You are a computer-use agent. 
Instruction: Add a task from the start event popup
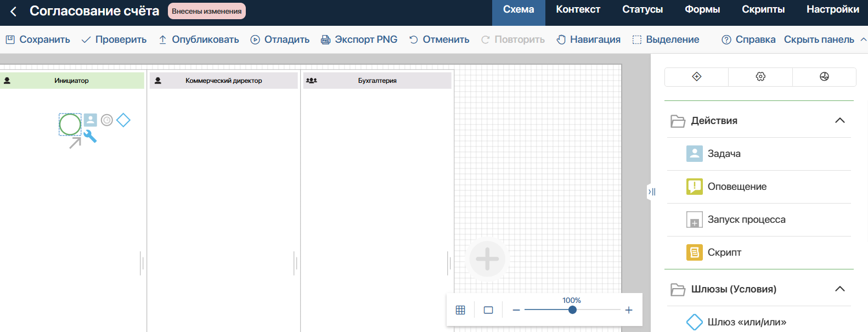click(91, 120)
